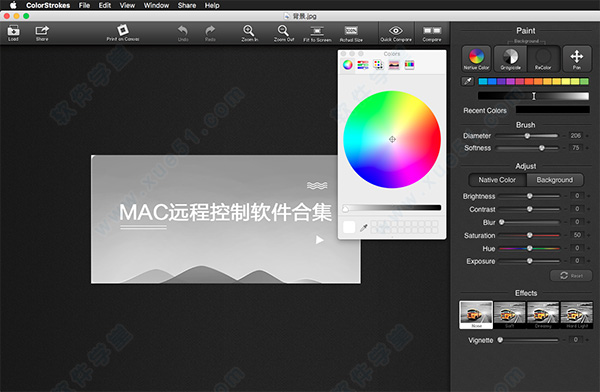Choose the Soft effect thumbnail

pos(510,315)
